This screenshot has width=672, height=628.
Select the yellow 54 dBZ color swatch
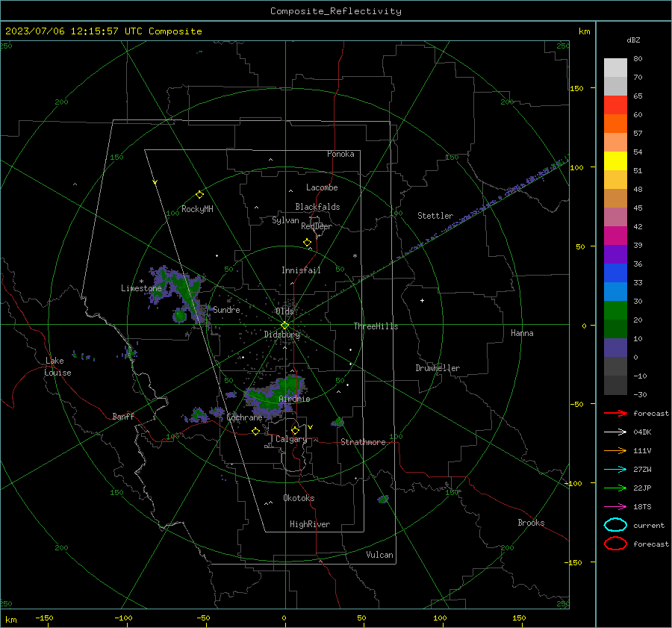(x=615, y=161)
